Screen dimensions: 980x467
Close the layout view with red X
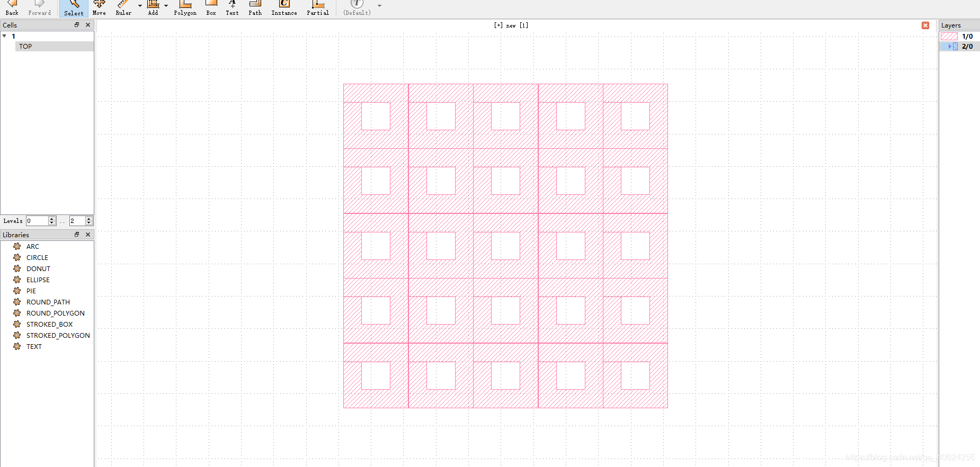click(925, 25)
